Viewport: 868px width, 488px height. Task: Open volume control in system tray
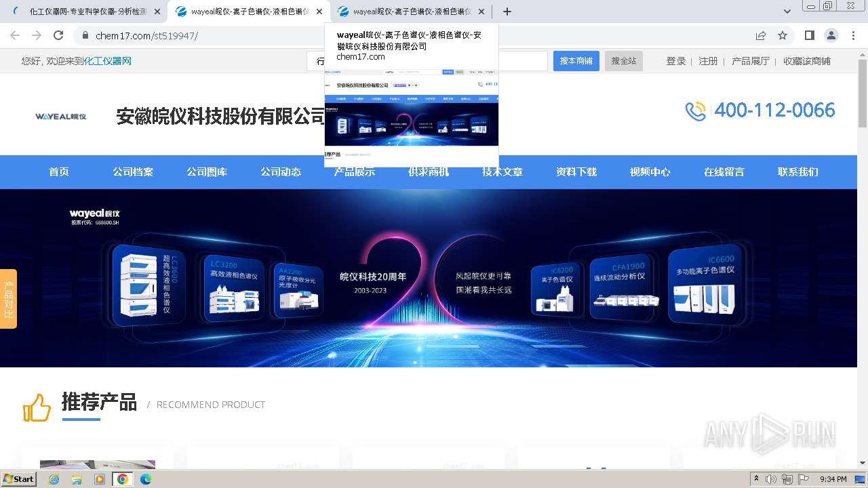772,479
